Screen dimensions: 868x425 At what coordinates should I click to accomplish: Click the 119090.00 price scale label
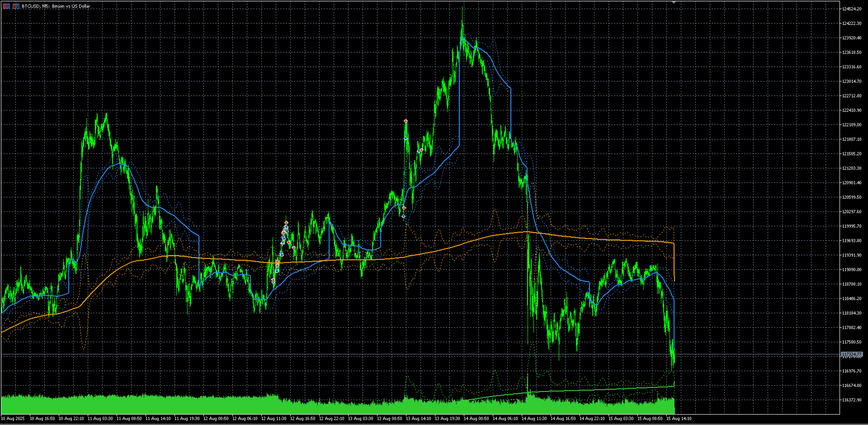tap(852, 270)
